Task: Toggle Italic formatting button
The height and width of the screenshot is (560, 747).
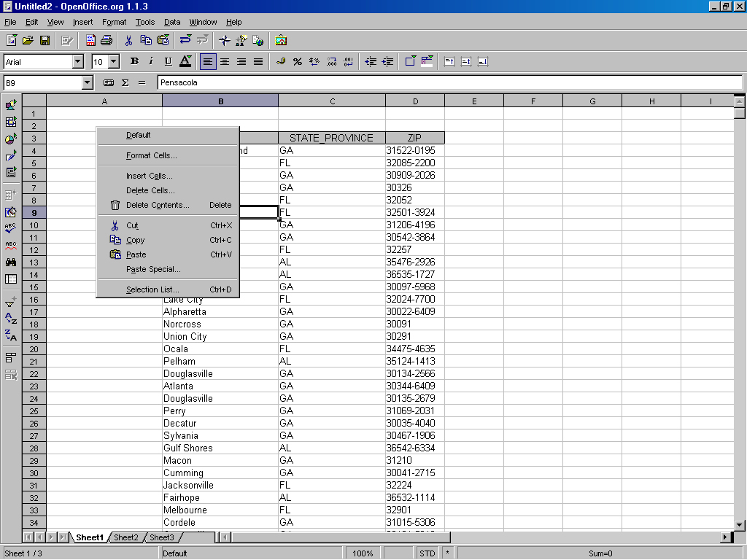Action: tap(151, 62)
